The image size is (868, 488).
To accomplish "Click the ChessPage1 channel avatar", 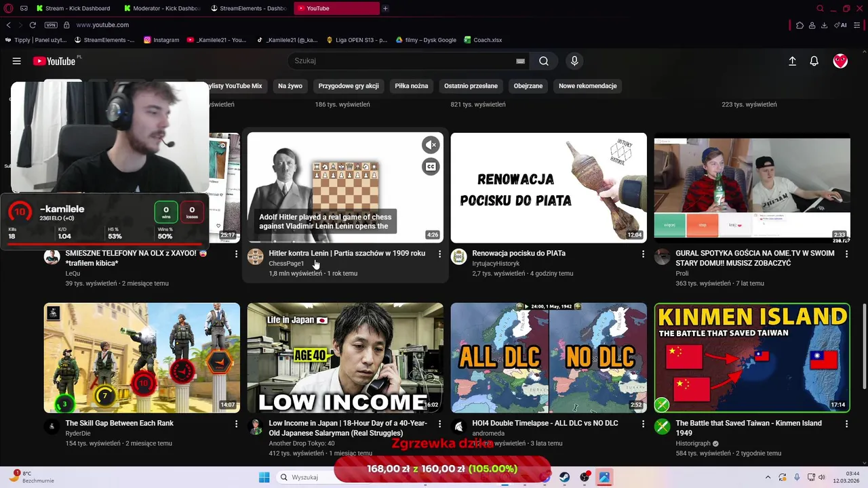I will tap(255, 256).
